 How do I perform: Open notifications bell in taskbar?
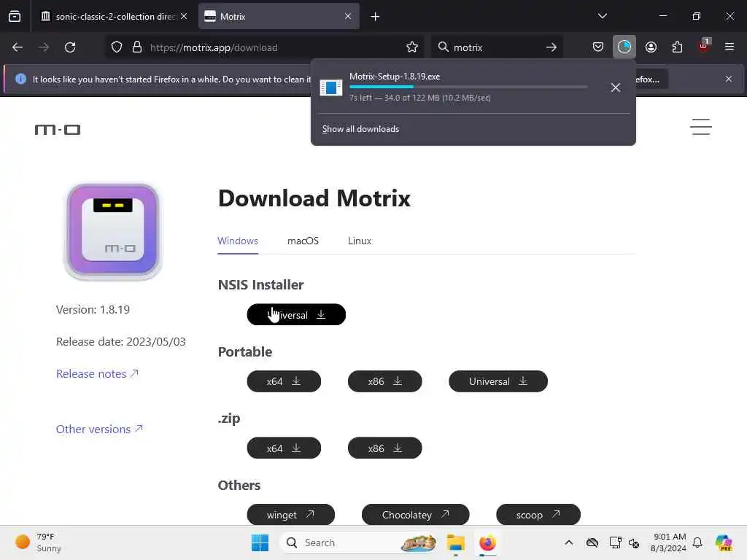click(x=697, y=542)
